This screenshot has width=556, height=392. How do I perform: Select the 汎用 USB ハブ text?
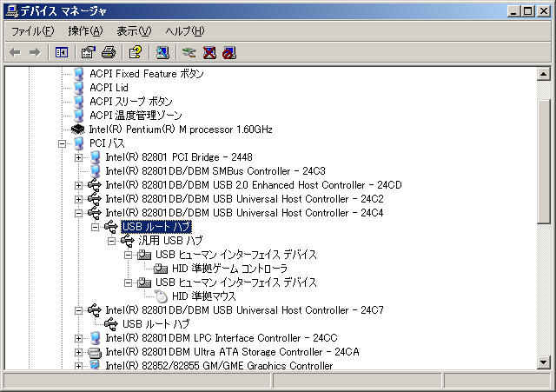[x=170, y=241]
